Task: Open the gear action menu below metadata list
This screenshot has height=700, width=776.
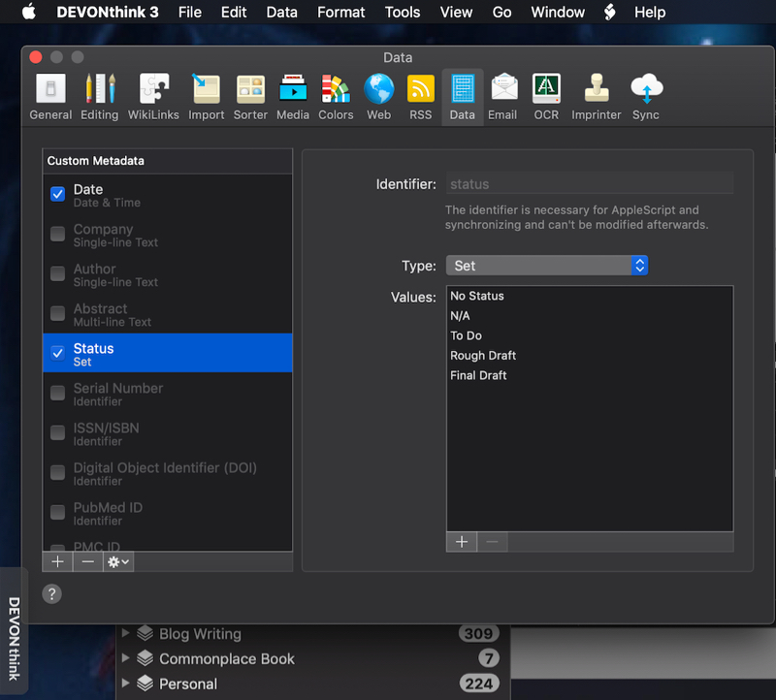Action: 117,561
